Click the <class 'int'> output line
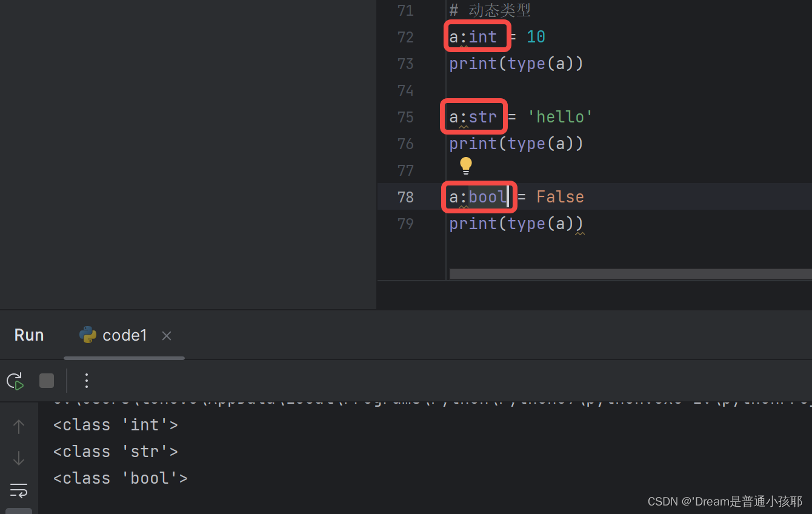812x514 pixels. click(x=116, y=425)
